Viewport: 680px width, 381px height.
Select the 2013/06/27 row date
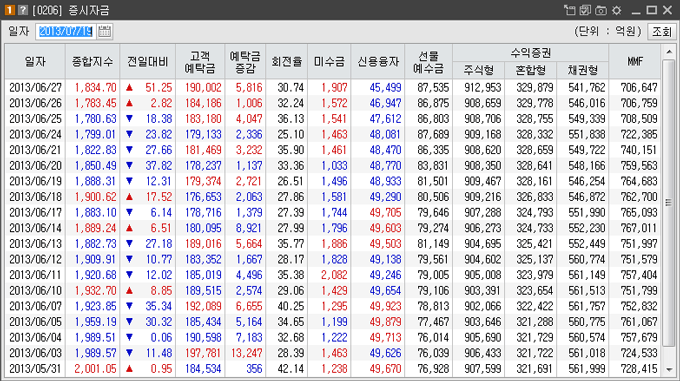[36, 88]
